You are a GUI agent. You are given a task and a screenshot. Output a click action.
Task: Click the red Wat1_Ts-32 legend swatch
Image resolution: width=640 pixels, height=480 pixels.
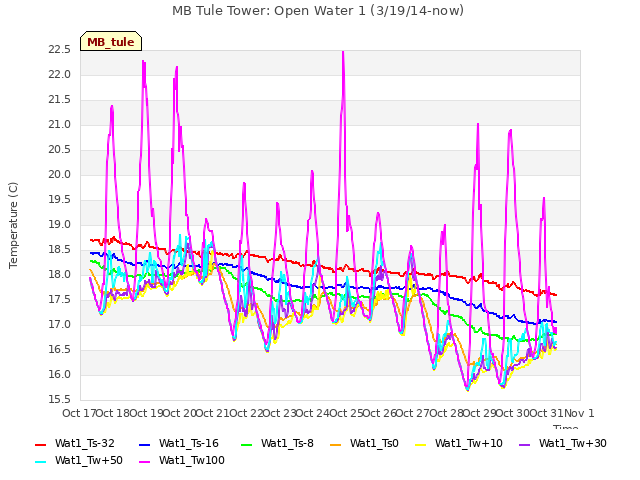click(x=41, y=444)
